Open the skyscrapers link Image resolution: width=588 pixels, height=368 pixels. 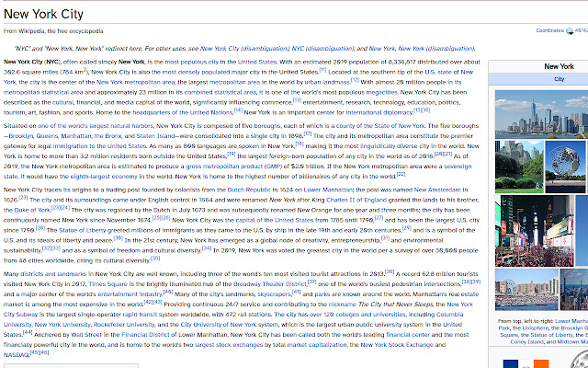[x=274, y=294]
